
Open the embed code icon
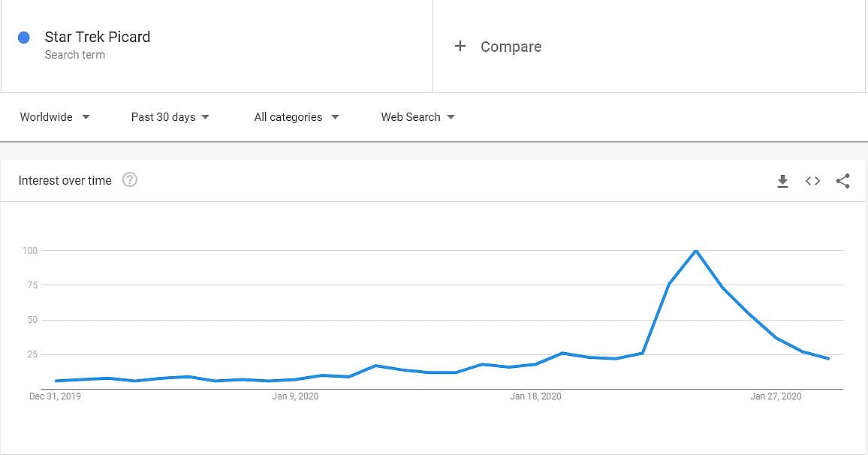tap(812, 181)
